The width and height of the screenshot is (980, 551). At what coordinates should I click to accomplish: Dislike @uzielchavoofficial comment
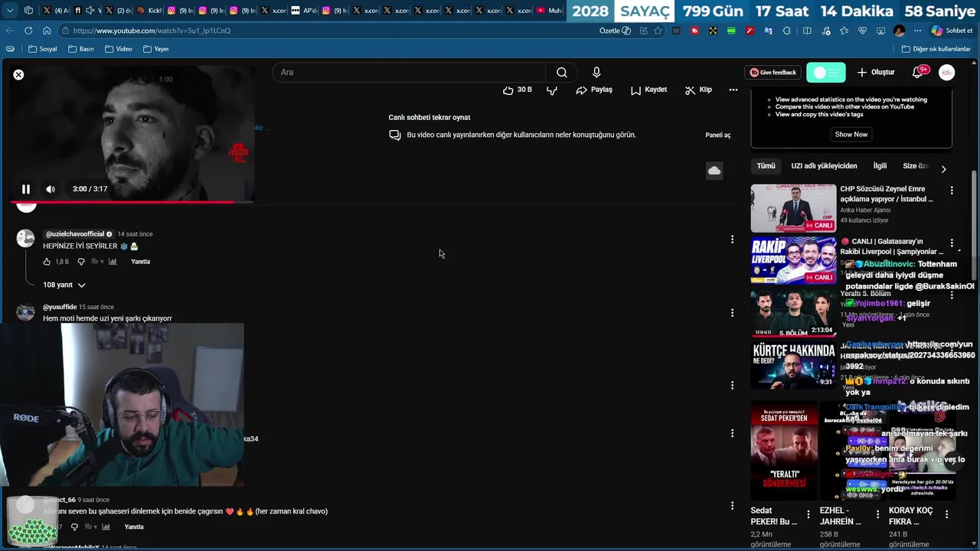tap(81, 262)
